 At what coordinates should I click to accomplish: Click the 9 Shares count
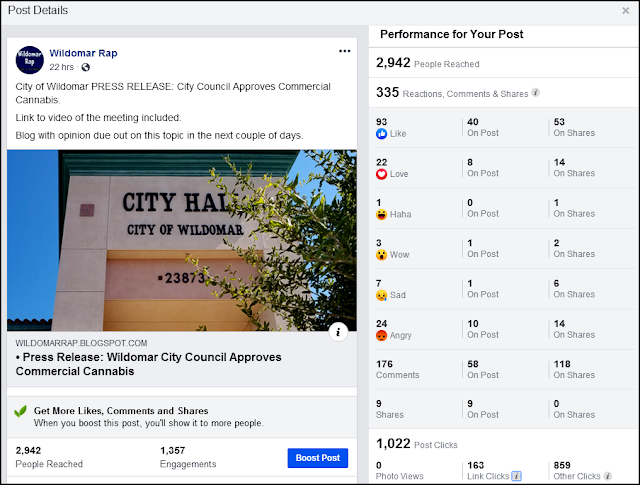(x=390, y=409)
